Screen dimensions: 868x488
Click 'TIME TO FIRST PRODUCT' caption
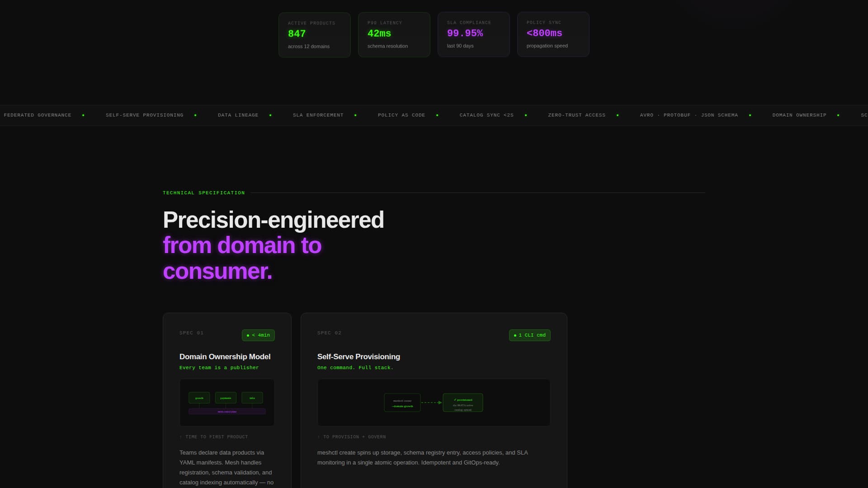coord(214,437)
